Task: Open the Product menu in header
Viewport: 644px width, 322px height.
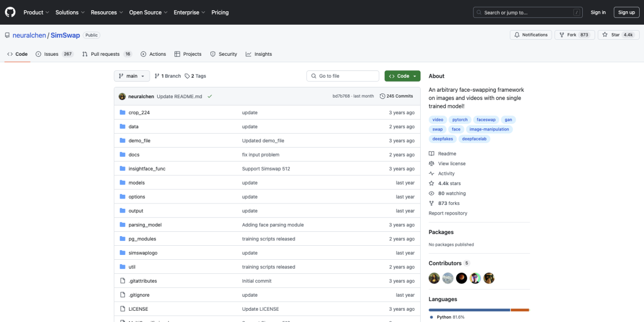Action: 36,12
